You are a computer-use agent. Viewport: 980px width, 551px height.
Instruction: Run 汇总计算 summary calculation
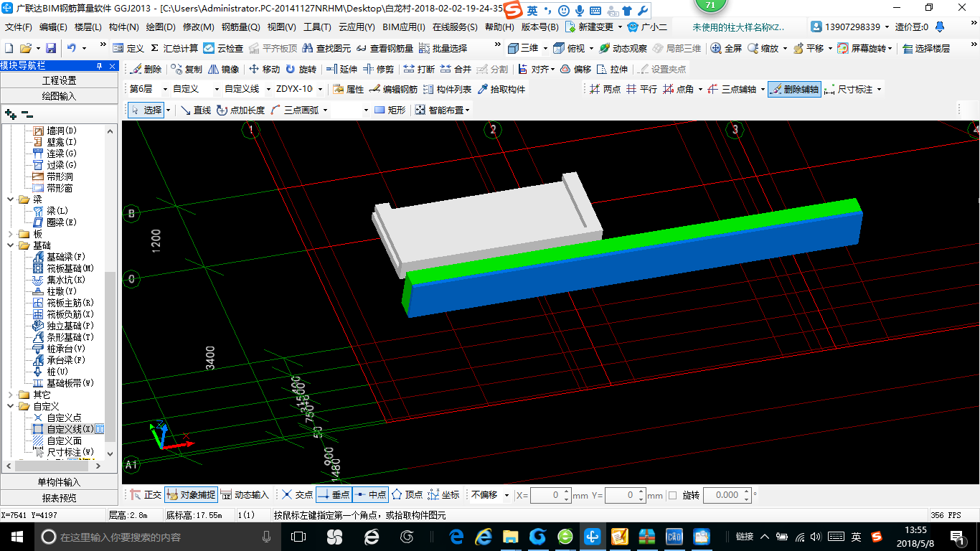point(174,48)
